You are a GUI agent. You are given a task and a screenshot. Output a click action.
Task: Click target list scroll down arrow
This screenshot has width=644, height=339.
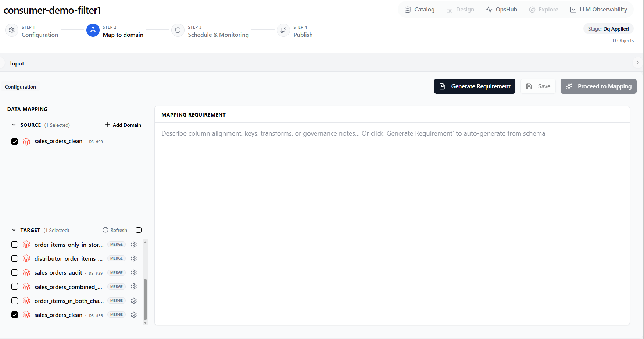[x=145, y=323]
